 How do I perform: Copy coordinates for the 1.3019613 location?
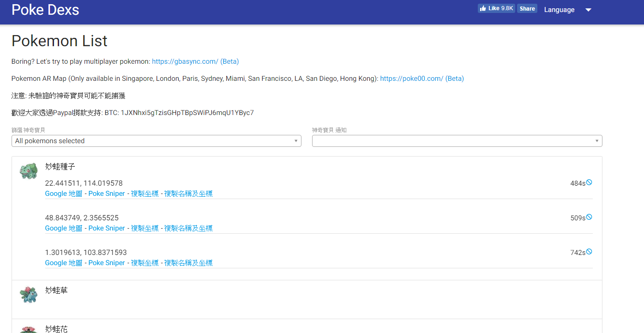click(144, 263)
